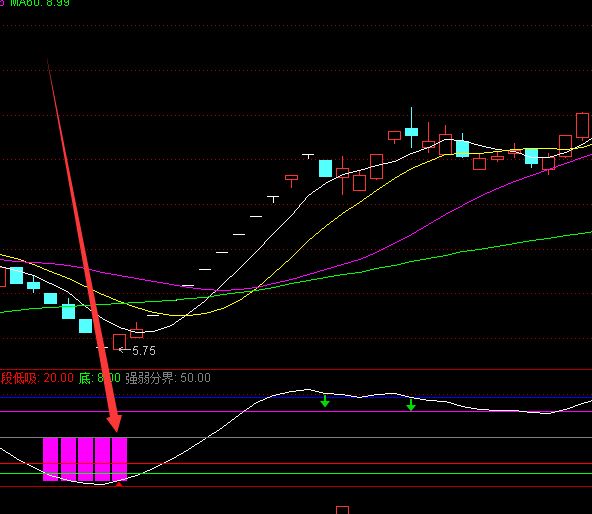Click the MA60 8.99 indicator label
592x514 pixels.
pos(40,3)
